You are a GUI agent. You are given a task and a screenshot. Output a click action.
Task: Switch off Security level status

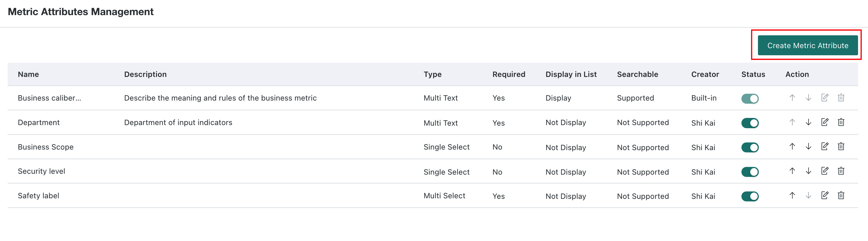(750, 172)
